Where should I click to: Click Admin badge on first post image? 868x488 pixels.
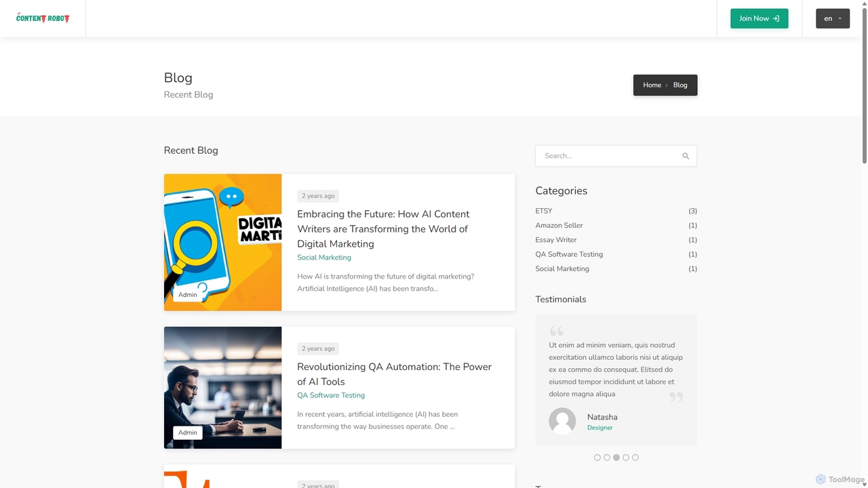[188, 295]
